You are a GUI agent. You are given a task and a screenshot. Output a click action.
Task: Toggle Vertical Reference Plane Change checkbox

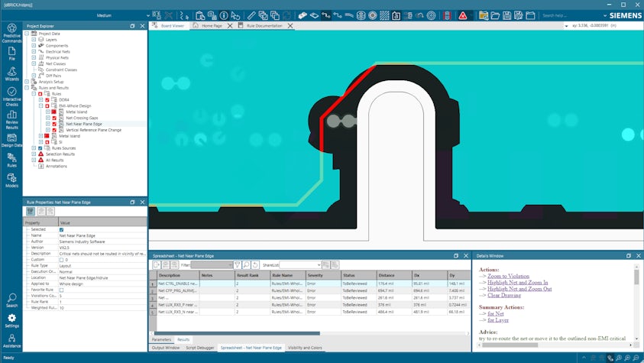pyautogui.click(x=53, y=130)
